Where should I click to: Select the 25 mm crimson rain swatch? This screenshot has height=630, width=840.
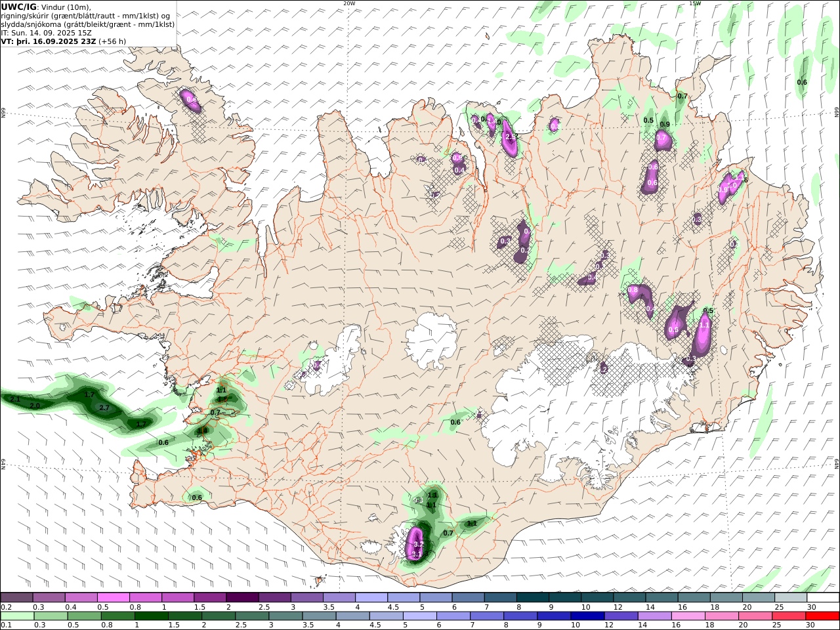(789, 616)
